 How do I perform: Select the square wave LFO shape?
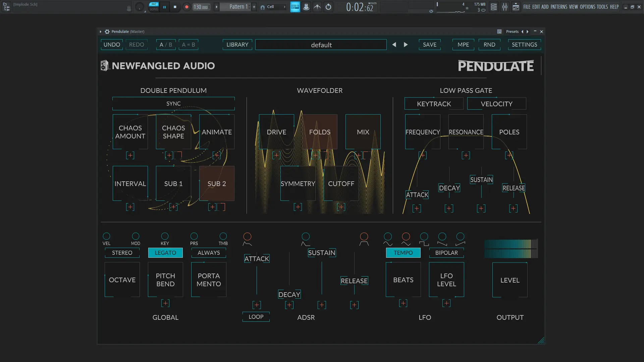424,237
